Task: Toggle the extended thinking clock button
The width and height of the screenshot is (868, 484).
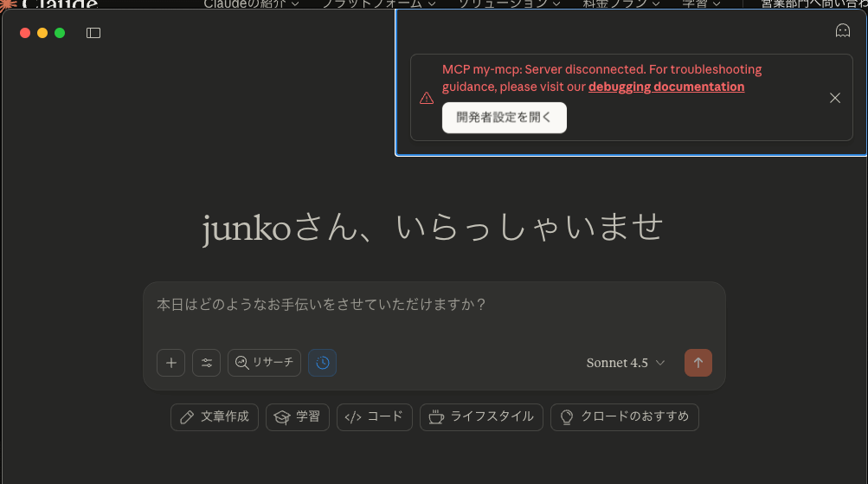Action: click(x=322, y=363)
